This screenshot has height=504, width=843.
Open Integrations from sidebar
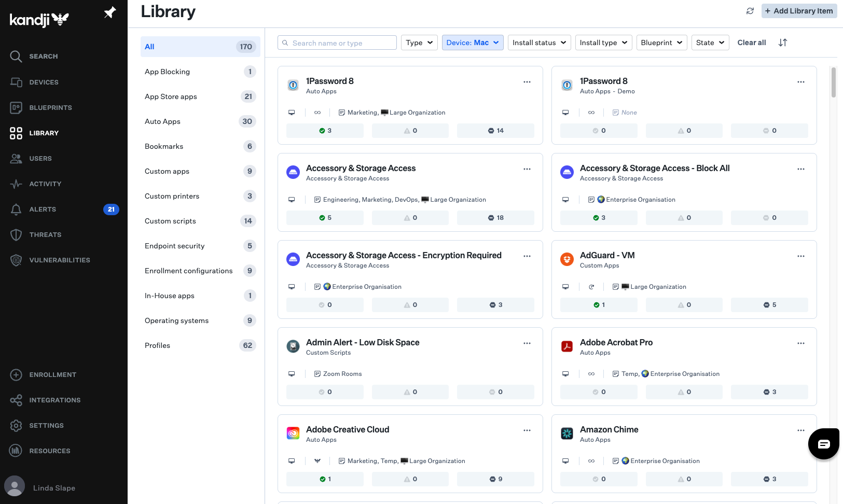(x=45, y=400)
